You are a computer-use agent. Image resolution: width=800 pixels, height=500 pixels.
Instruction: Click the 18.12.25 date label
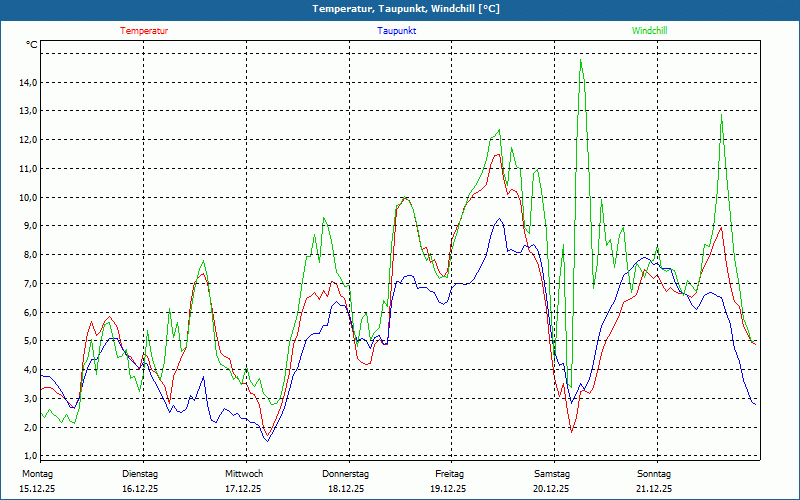(x=347, y=489)
